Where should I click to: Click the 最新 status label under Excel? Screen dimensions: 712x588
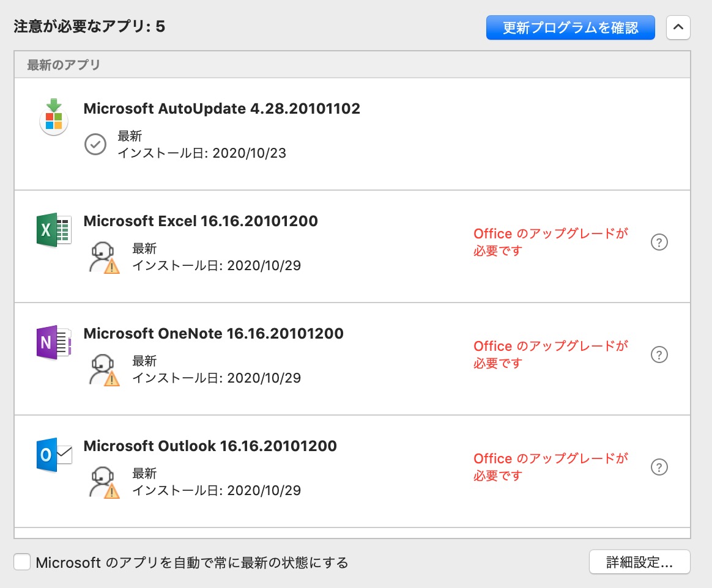[x=144, y=248]
